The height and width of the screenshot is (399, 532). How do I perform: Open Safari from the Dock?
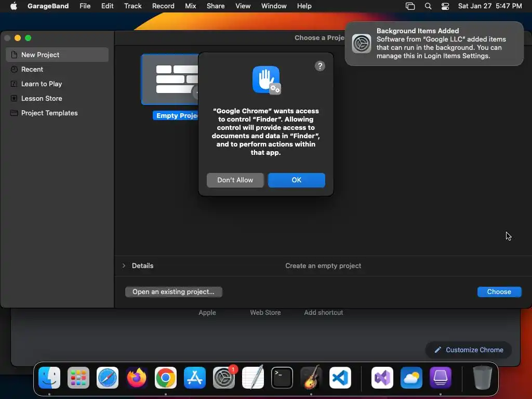coord(108,378)
